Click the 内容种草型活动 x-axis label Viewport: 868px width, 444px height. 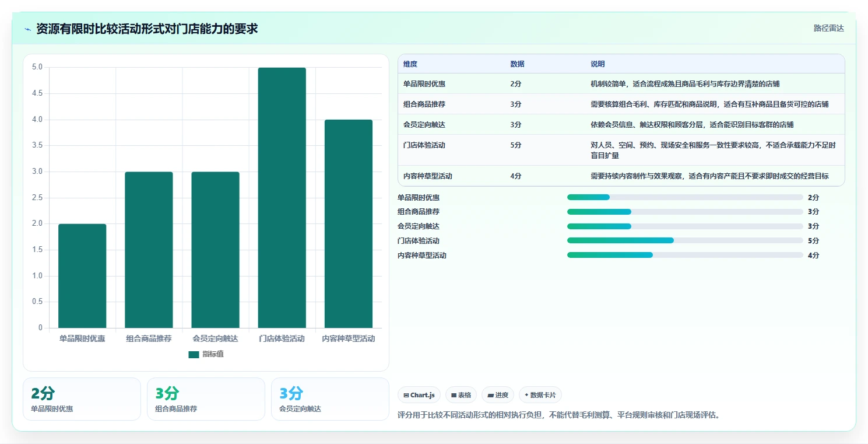click(349, 338)
